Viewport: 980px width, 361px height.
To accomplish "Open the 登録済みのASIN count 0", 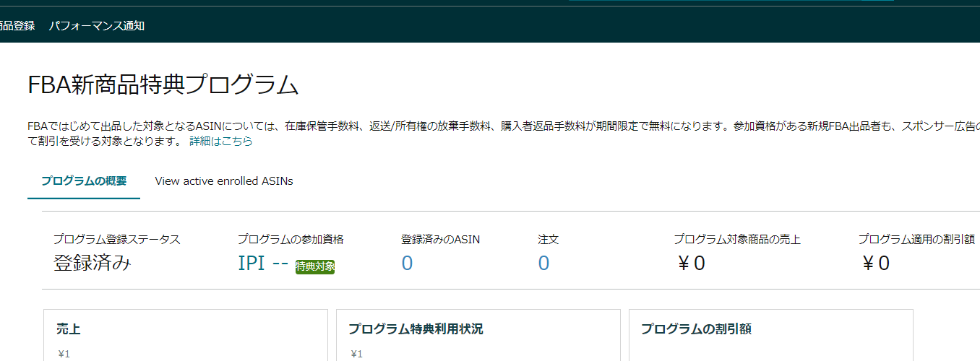I will click(407, 264).
